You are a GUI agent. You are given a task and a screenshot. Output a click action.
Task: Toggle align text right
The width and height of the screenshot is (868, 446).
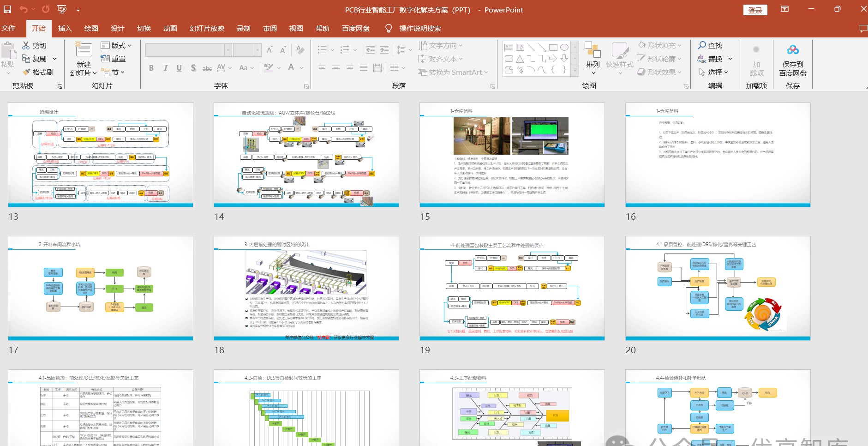coord(350,68)
